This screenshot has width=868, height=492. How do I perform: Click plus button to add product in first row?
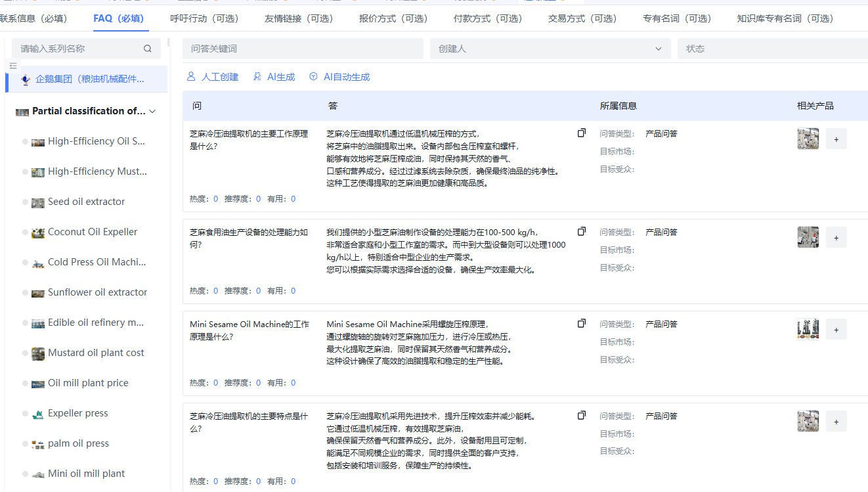point(836,139)
